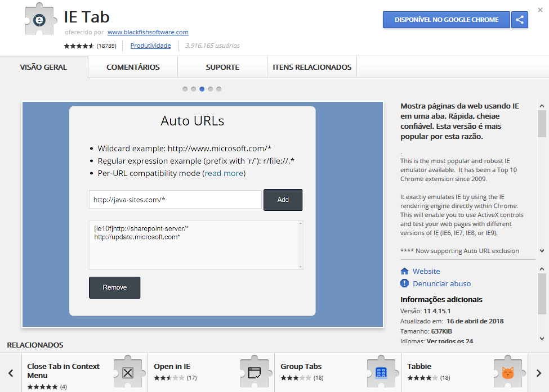This screenshot has height=392, width=549.
Task: Open the Itens Relacionados tab
Action: pos(312,67)
